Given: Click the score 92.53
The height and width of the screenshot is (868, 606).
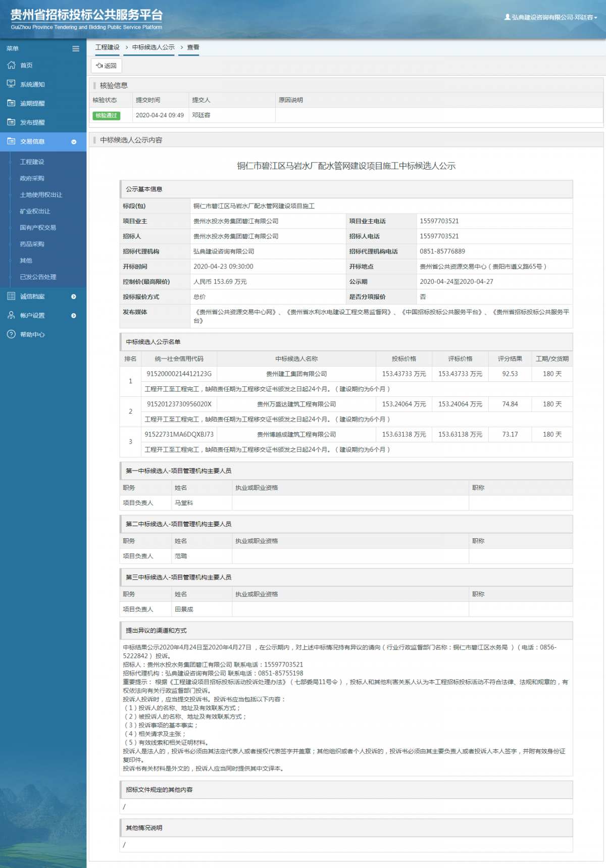Looking at the screenshot, I should point(510,374).
